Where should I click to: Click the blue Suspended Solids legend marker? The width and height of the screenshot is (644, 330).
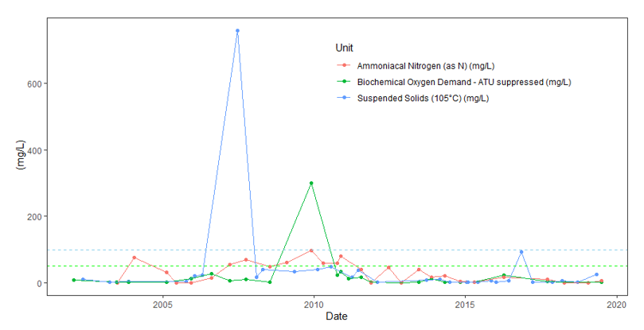pyautogui.click(x=344, y=99)
